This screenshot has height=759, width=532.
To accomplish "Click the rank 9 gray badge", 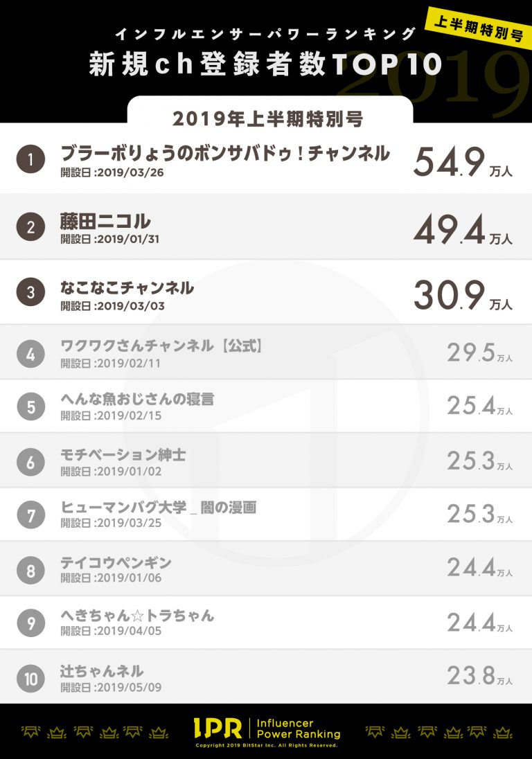I will 30,623.
